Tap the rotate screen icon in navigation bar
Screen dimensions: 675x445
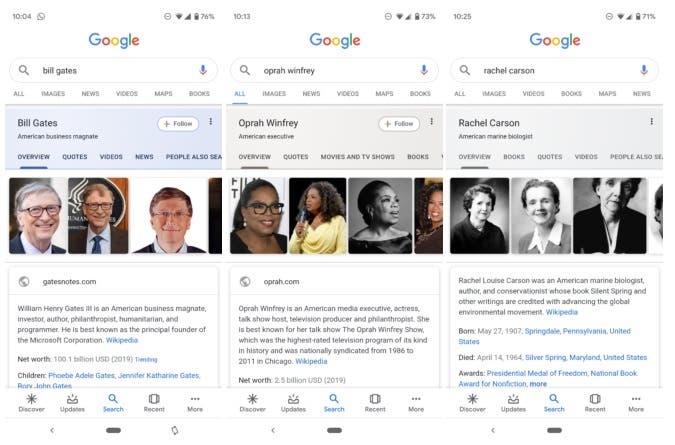(175, 430)
